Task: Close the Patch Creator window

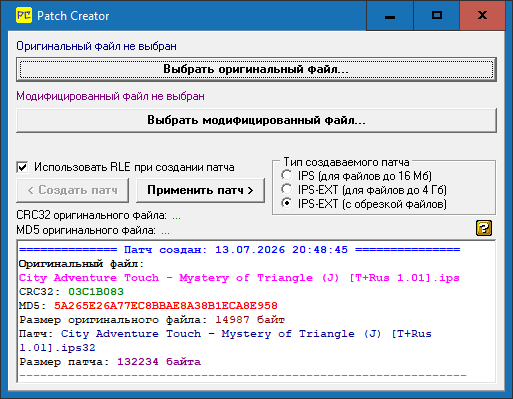Action: click(x=482, y=16)
